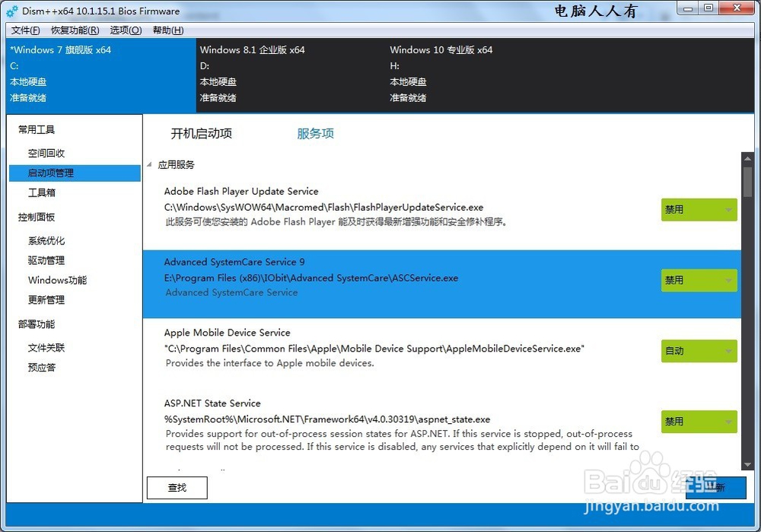Open Windows功能 in the sidebar
The height and width of the screenshot is (532, 761).
click(57, 280)
